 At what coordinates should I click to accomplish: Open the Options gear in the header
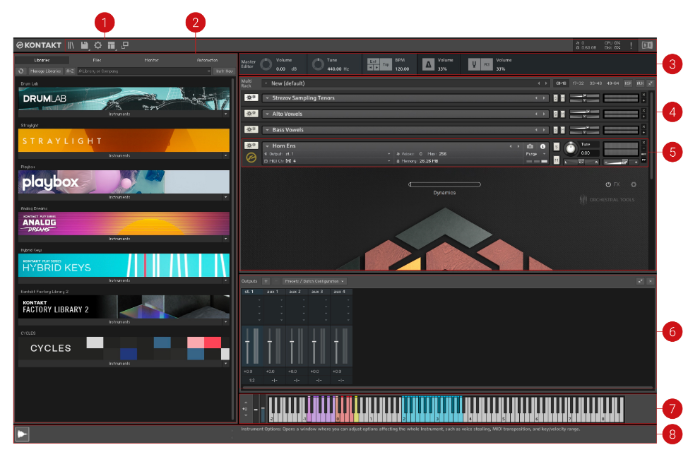tap(98, 45)
